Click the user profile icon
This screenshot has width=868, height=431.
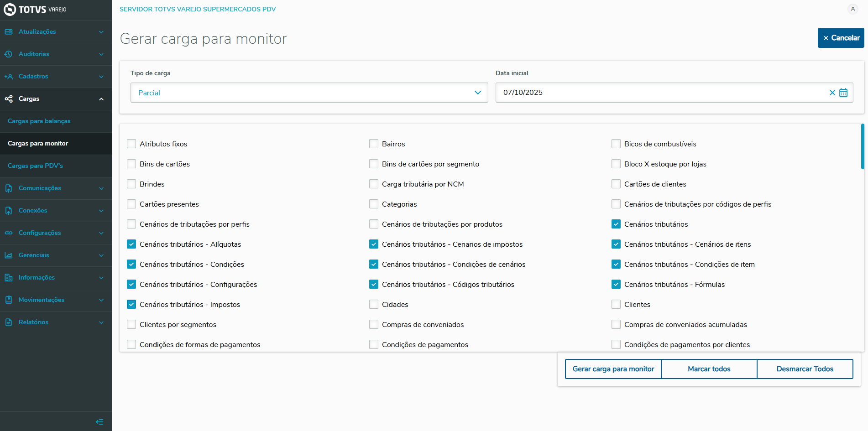[852, 9]
